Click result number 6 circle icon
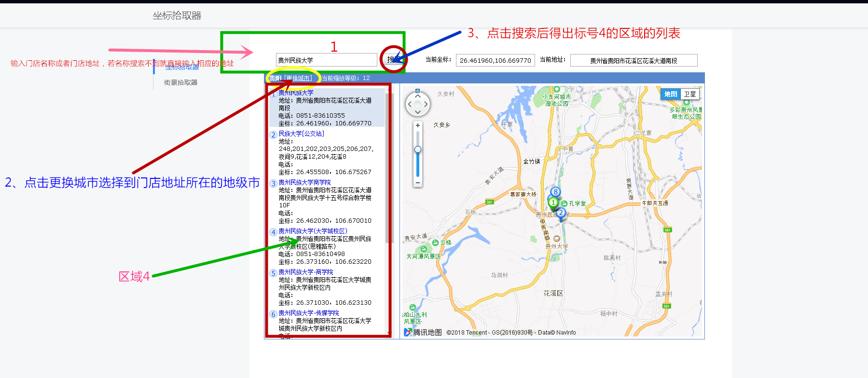 click(274, 314)
